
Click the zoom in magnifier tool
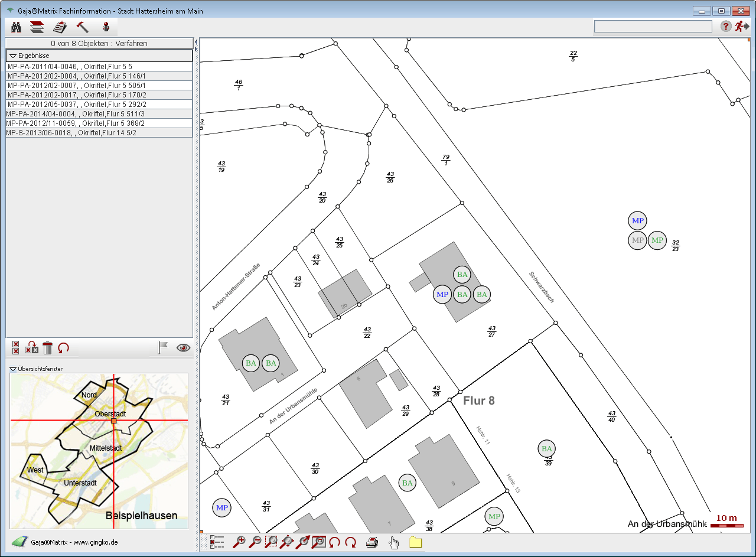(240, 542)
